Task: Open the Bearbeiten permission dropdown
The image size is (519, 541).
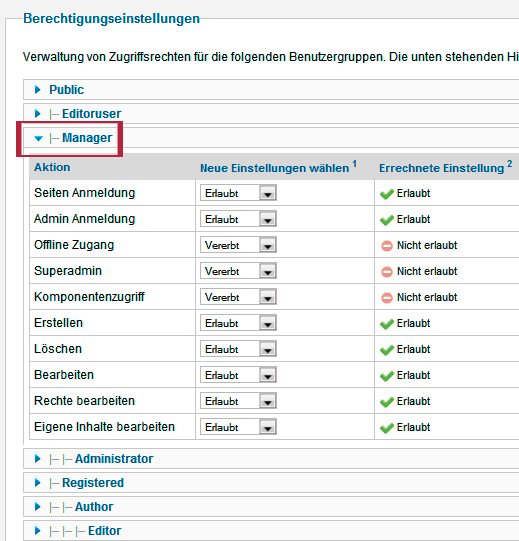Action: 238,375
